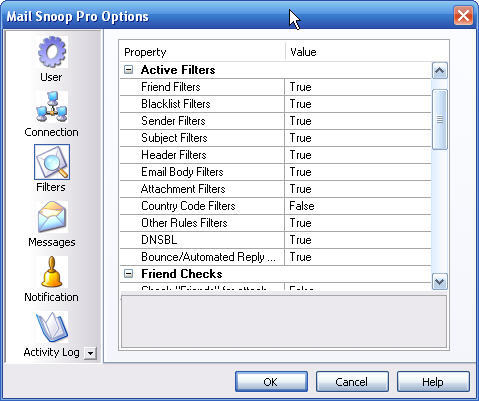Click the True value for Friend Filters

(300, 87)
